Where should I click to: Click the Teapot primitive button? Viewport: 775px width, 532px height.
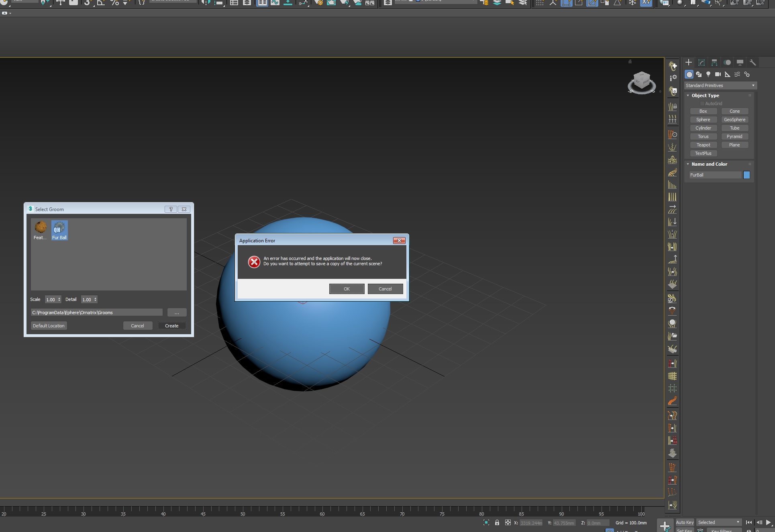click(703, 145)
